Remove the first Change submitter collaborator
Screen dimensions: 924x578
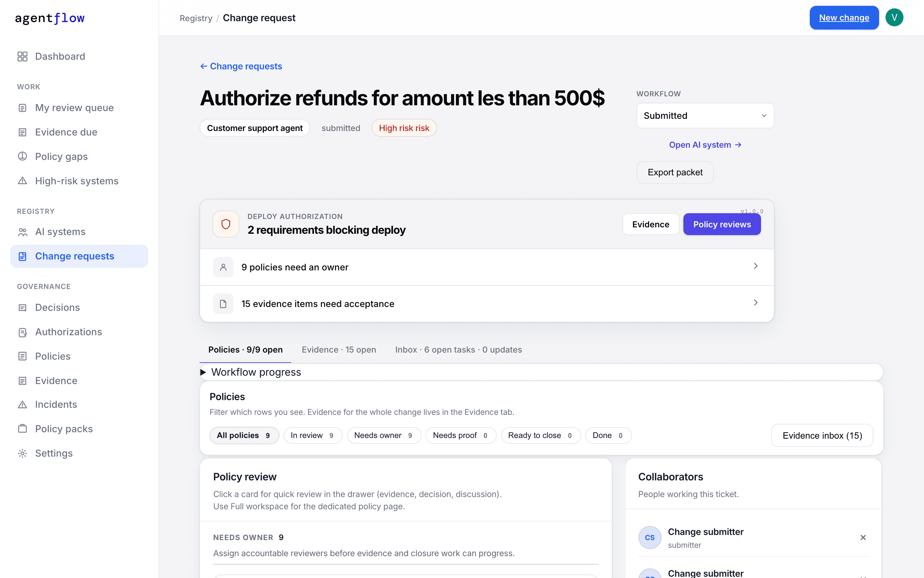[x=863, y=538]
